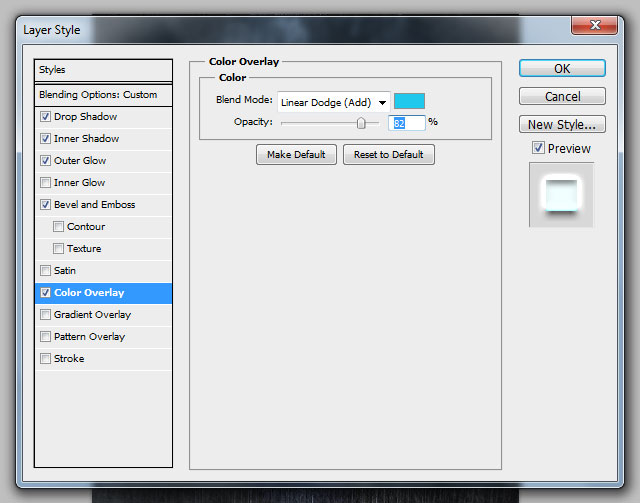Toggle Bevel and Emboss checkbox
Viewport: 640px width, 503px height.
45,205
